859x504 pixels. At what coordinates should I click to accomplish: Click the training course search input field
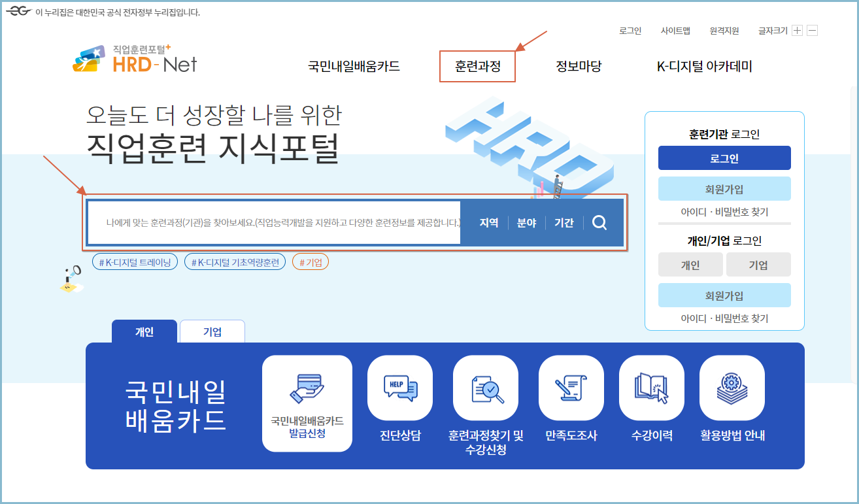click(x=275, y=222)
